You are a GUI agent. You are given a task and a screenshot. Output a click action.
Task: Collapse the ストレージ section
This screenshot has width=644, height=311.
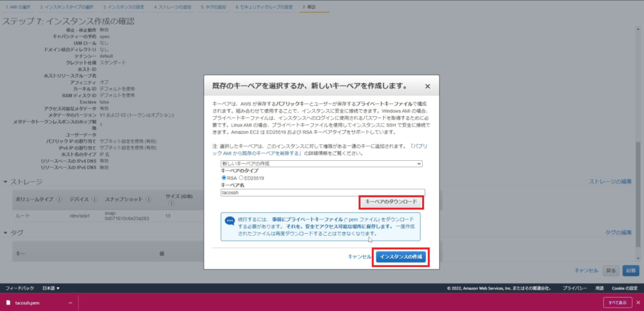(6, 182)
